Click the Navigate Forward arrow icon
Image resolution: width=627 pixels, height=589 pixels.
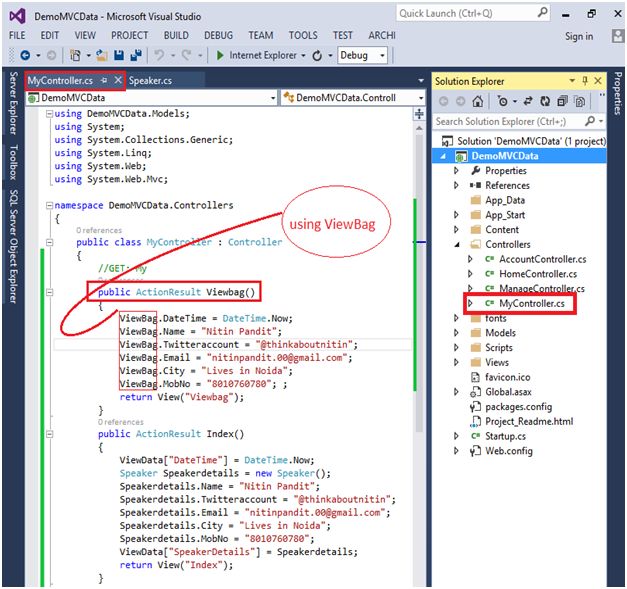(51, 55)
